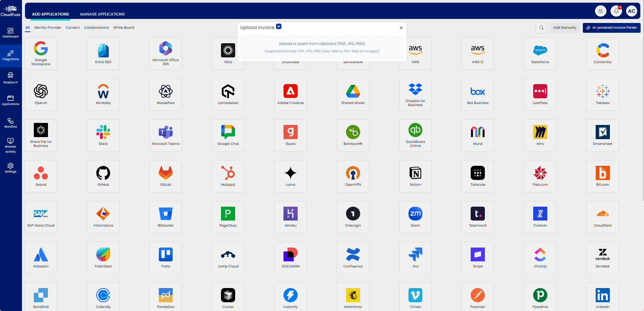The image size is (644, 311).
Task: Click the Add Manually button
Action: (565, 28)
